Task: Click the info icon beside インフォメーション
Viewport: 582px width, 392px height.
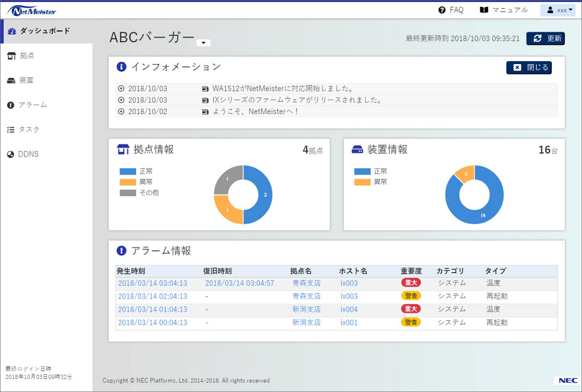Action: 121,67
